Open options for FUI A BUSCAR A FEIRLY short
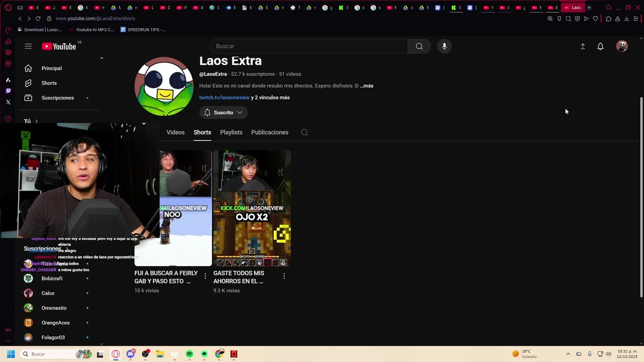The image size is (644, 362). pos(205,276)
